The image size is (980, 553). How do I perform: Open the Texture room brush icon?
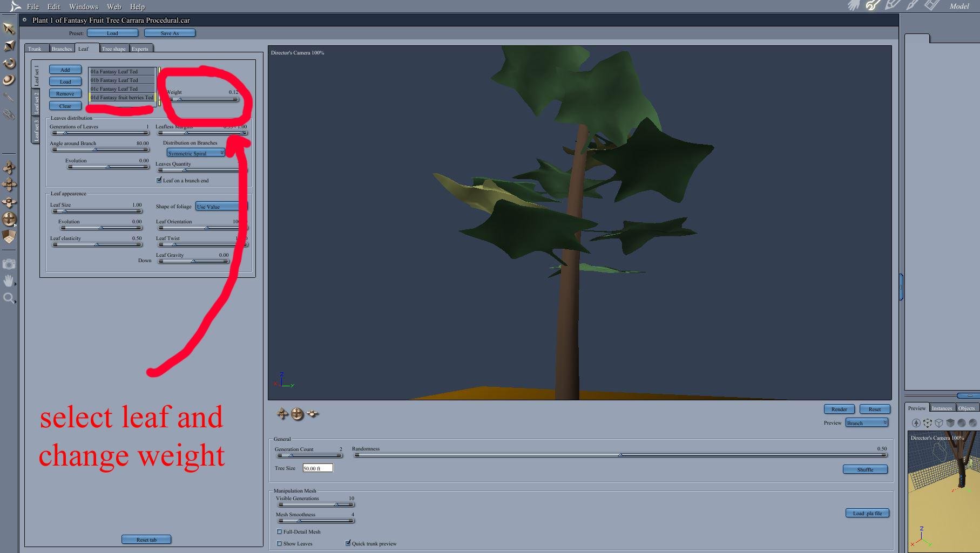pyautogui.click(x=912, y=6)
